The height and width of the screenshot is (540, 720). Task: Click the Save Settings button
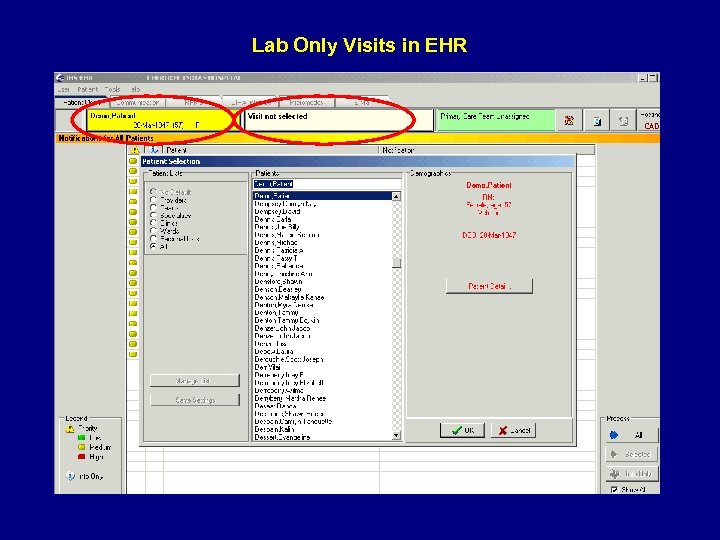(195, 400)
